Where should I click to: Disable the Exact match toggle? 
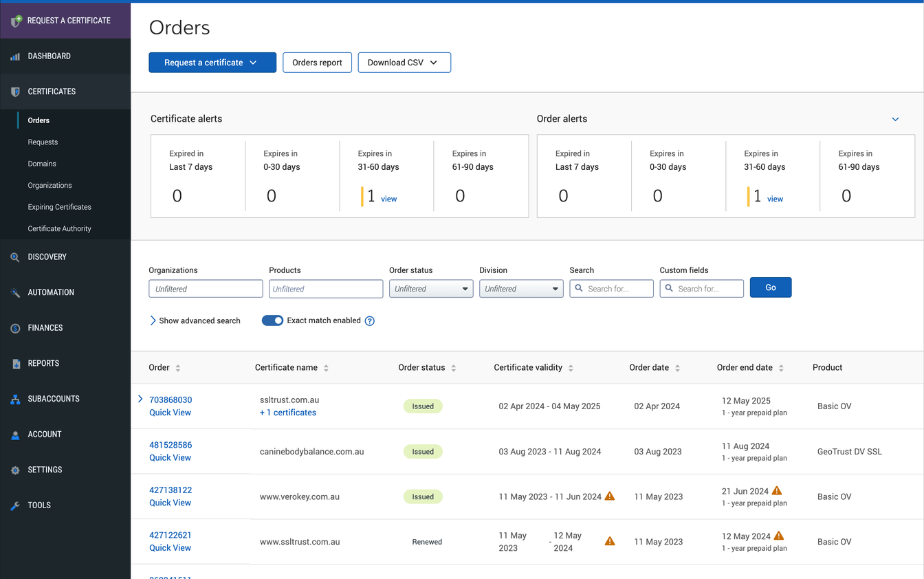(272, 320)
